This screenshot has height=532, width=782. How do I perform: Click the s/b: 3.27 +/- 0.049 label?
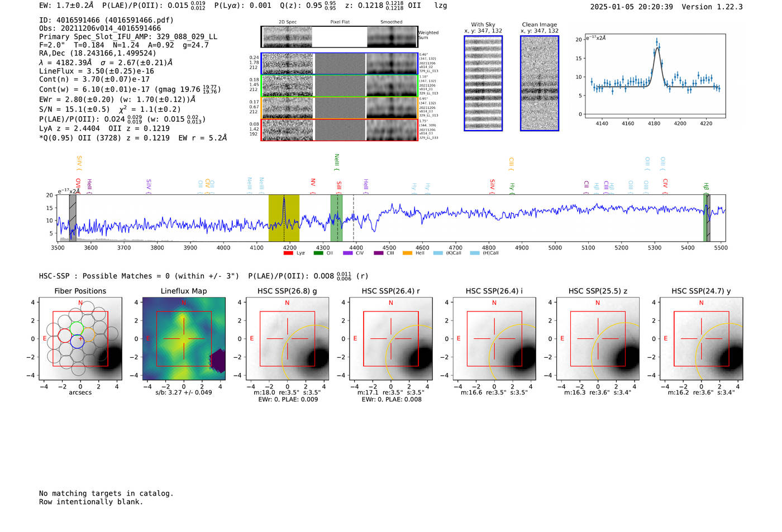pos(184,392)
